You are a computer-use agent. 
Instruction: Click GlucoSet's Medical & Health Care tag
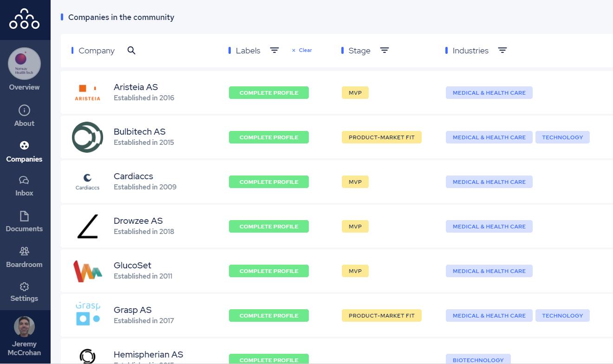coord(489,271)
